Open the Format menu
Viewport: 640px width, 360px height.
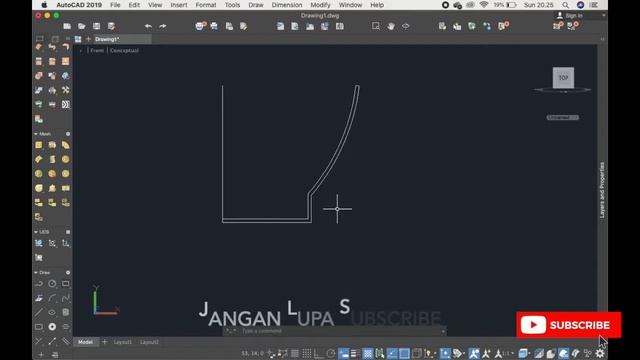pos(206,5)
